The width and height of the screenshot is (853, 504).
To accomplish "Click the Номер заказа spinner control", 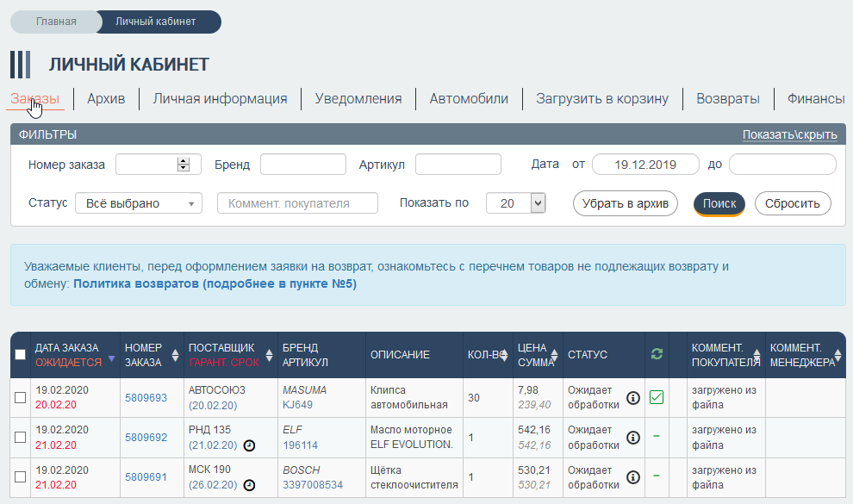I will (183, 165).
